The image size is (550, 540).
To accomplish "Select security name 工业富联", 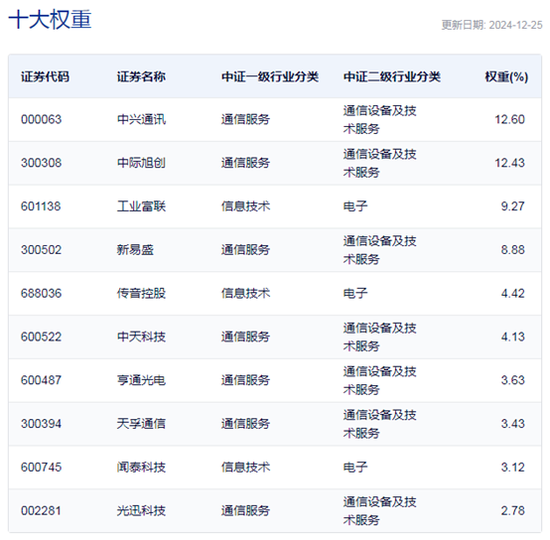I will click(x=141, y=206).
